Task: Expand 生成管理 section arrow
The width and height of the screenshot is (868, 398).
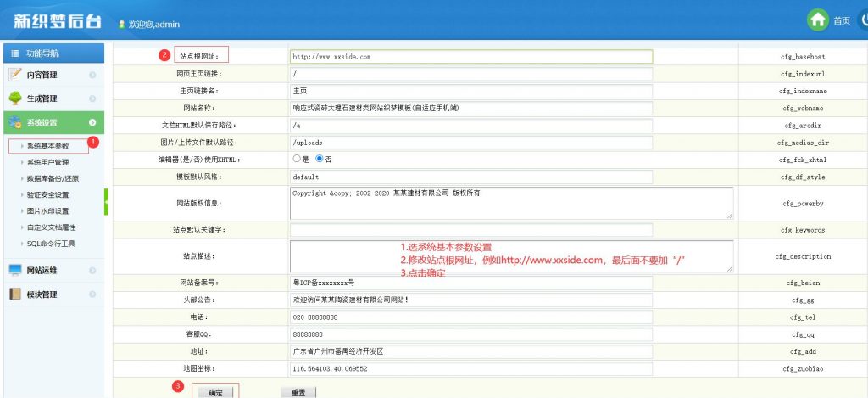Action: point(92,98)
